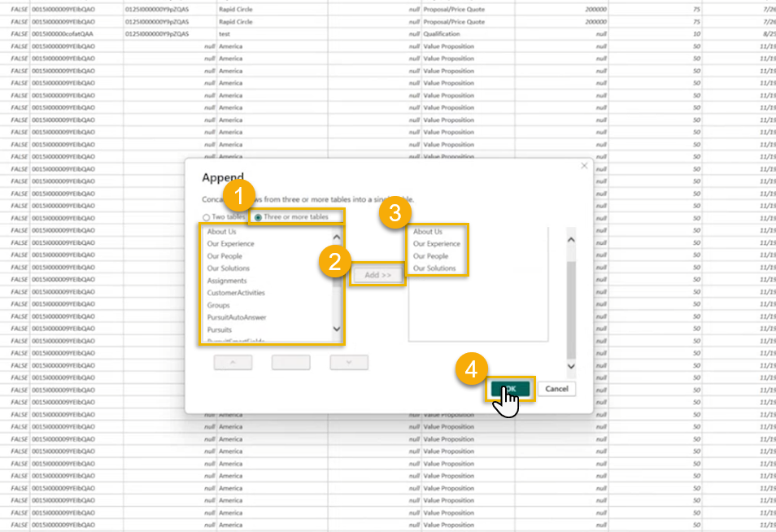
Task: Pick Pursuits from the available tables list
Action: 220,329
